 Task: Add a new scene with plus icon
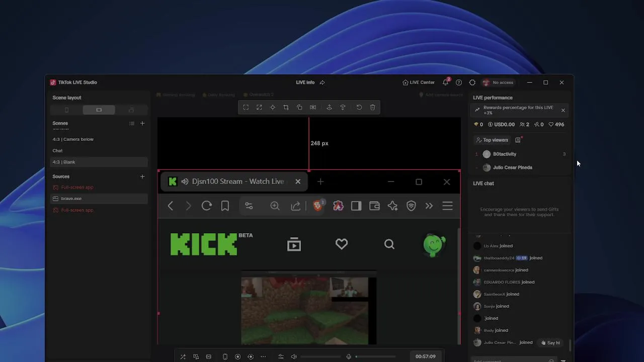click(x=142, y=123)
